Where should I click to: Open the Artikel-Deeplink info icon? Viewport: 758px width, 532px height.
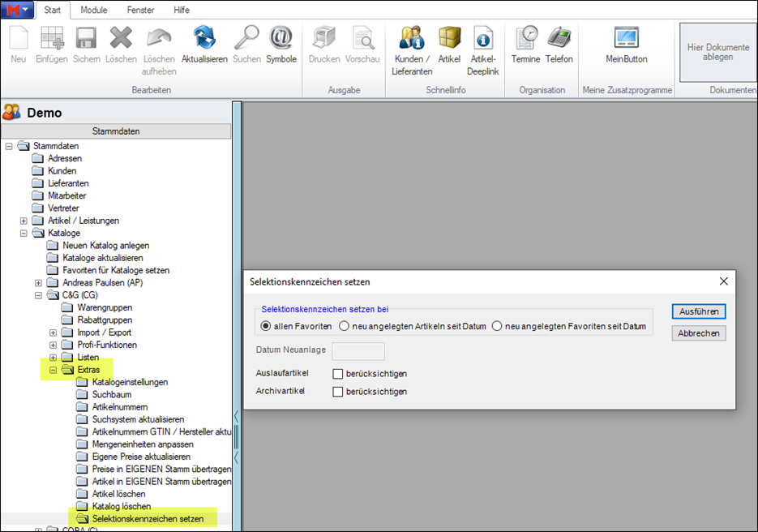click(483, 39)
